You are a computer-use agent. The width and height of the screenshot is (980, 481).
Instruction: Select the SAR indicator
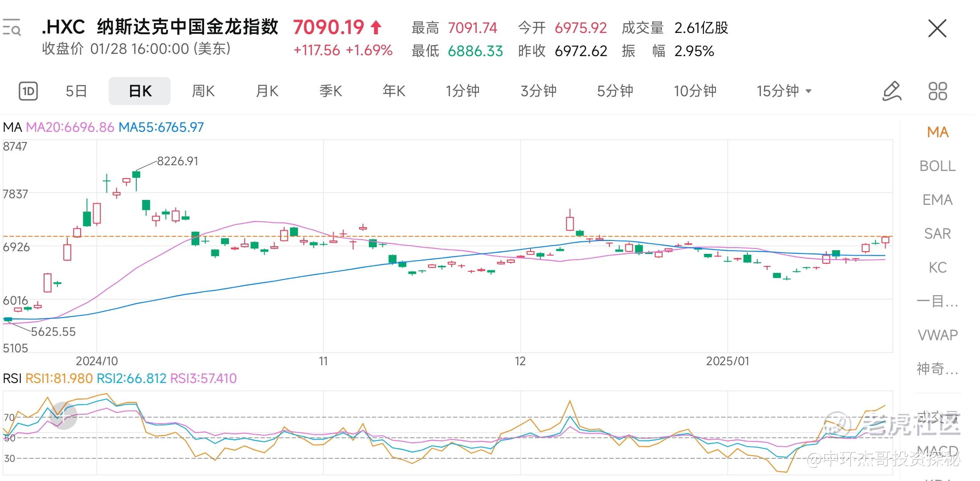[938, 234]
